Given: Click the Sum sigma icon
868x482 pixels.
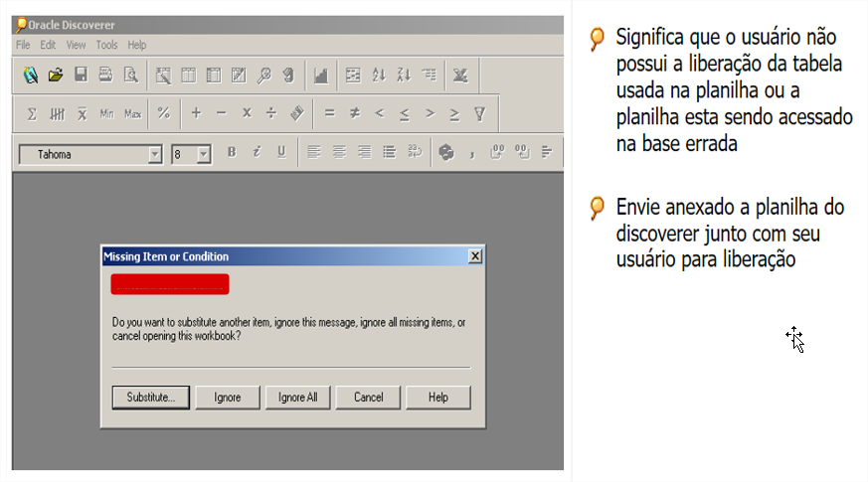Looking at the screenshot, I should pyautogui.click(x=32, y=114).
